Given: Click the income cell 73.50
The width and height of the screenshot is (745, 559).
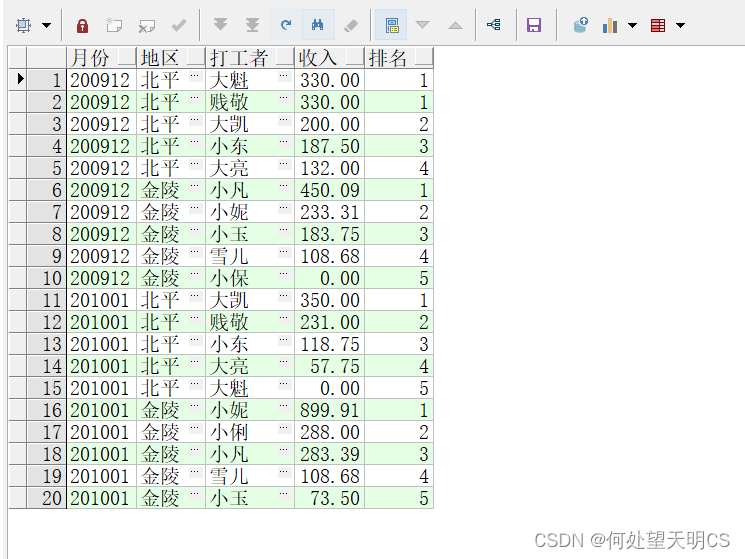Looking at the screenshot, I should 329,498.
